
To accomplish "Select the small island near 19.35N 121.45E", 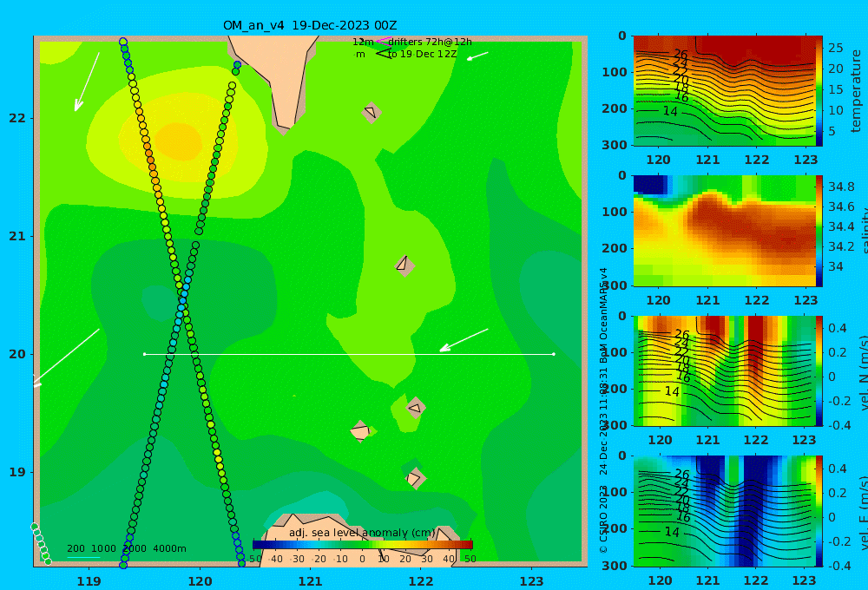I will 360,431.
